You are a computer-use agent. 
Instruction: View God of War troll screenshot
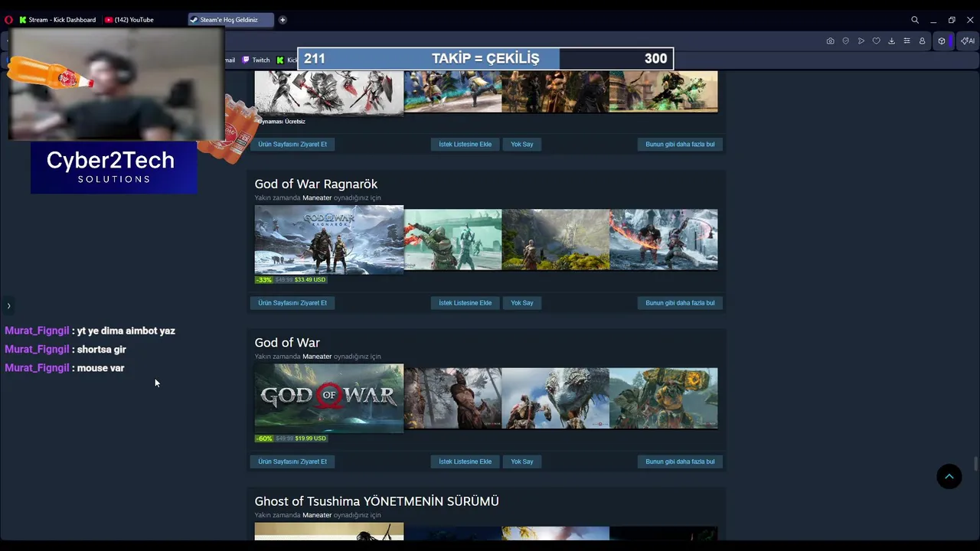(664, 398)
